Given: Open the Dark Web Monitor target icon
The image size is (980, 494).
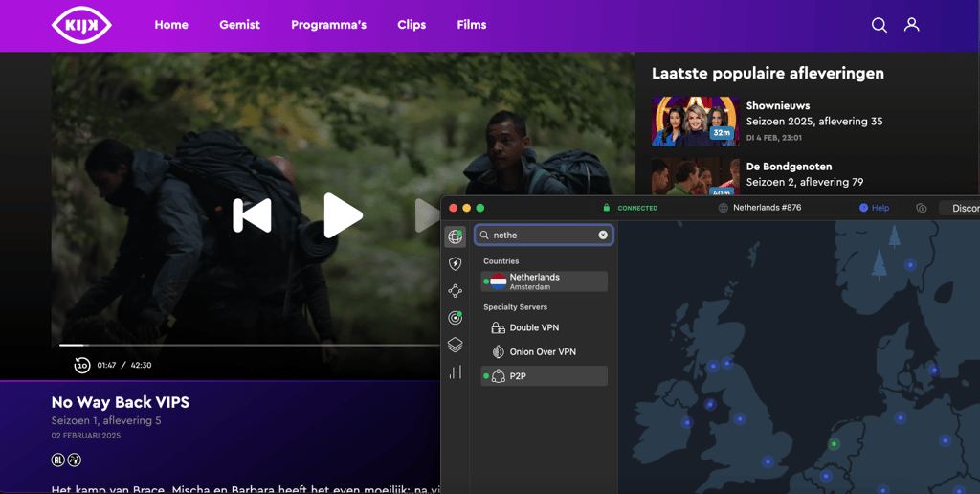Looking at the screenshot, I should (455, 318).
